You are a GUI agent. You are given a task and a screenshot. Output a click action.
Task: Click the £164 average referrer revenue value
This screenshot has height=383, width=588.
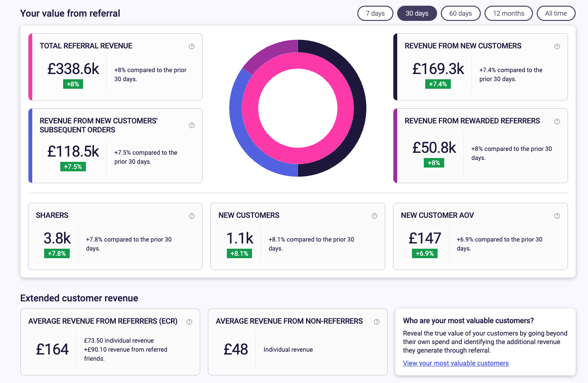tap(53, 349)
